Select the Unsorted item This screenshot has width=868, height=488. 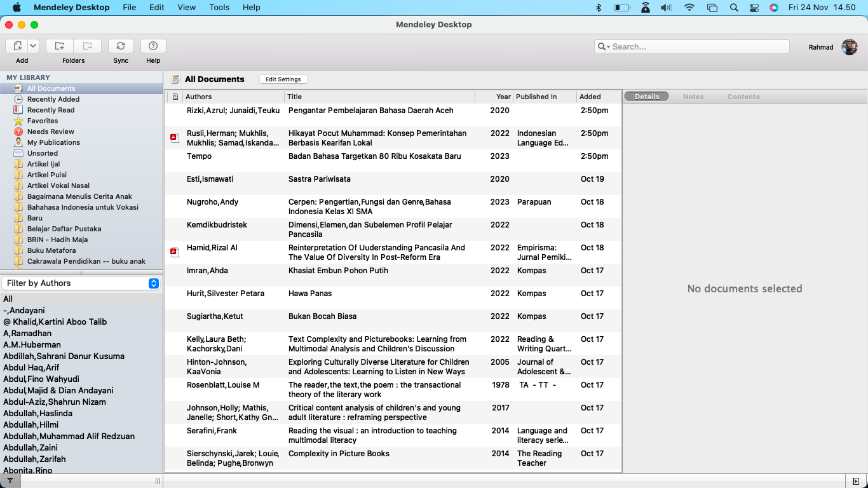[x=81, y=153]
